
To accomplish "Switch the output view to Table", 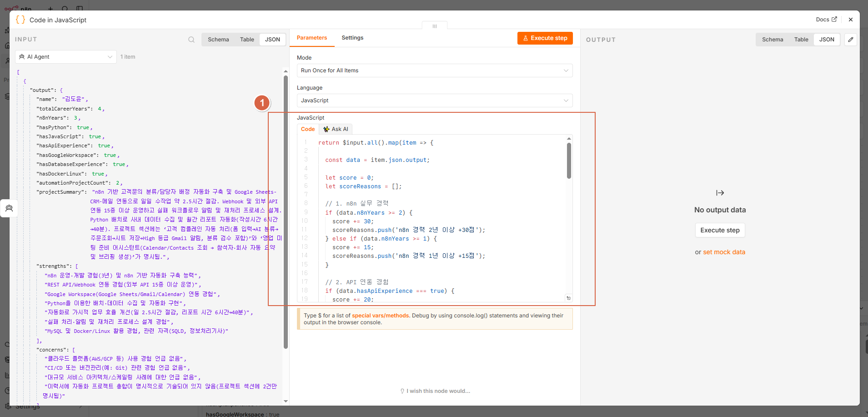I will [x=801, y=40].
